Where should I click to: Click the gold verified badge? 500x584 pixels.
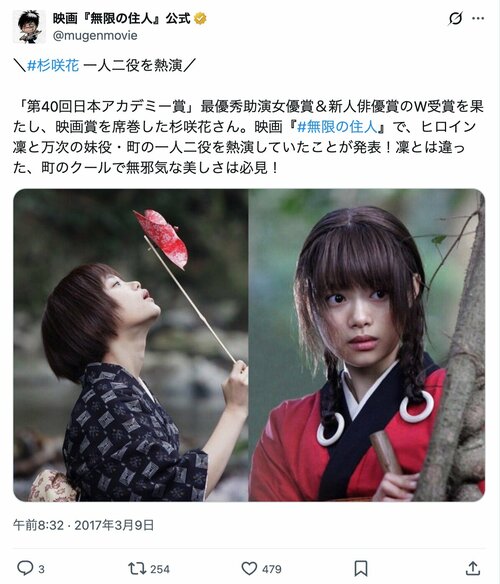point(200,18)
